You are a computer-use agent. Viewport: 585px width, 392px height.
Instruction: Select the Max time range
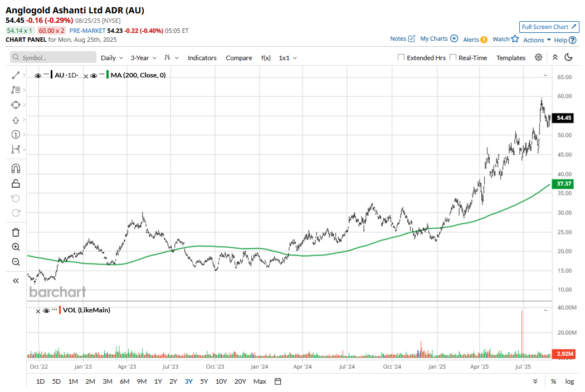[260, 381]
